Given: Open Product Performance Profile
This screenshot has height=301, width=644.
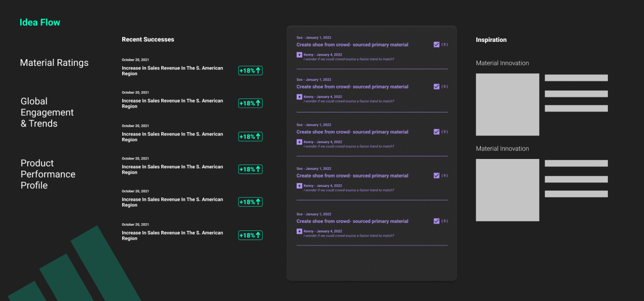Looking at the screenshot, I should [48, 174].
